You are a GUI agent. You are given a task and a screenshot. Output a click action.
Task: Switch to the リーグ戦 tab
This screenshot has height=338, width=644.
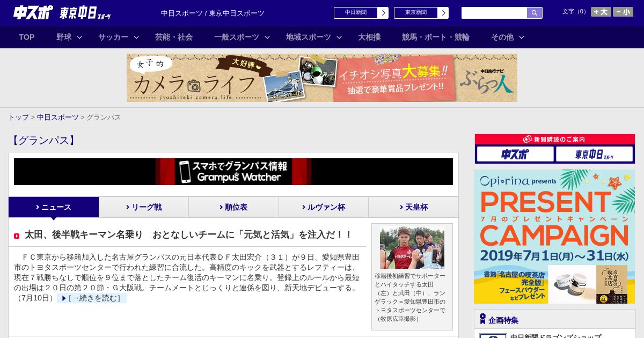pyautogui.click(x=144, y=207)
